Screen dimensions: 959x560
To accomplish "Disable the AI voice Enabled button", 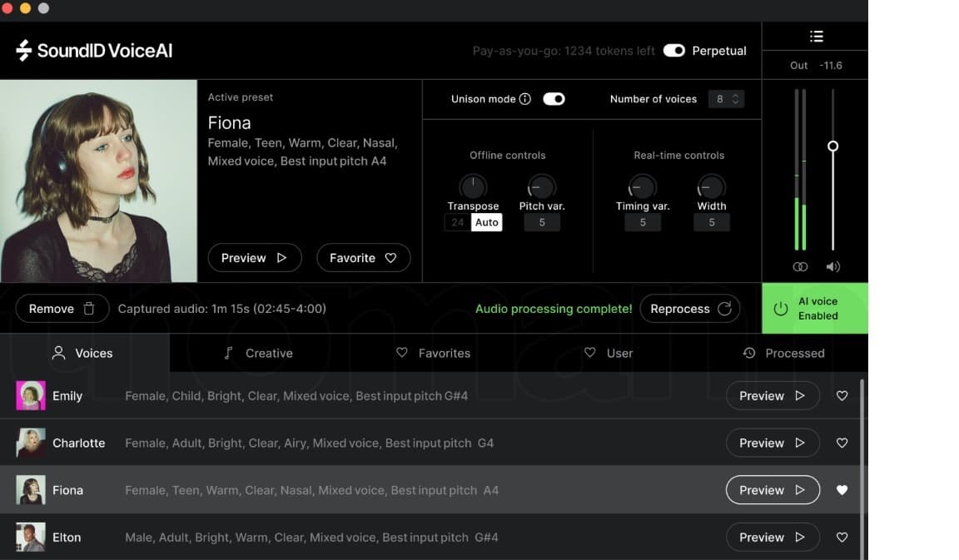I will (x=815, y=308).
